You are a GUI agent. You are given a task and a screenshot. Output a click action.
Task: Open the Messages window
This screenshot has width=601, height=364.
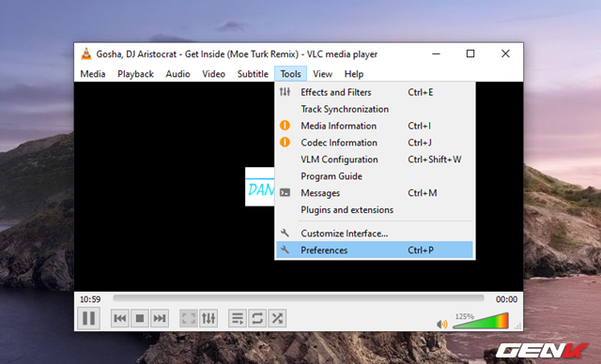[375, 193]
